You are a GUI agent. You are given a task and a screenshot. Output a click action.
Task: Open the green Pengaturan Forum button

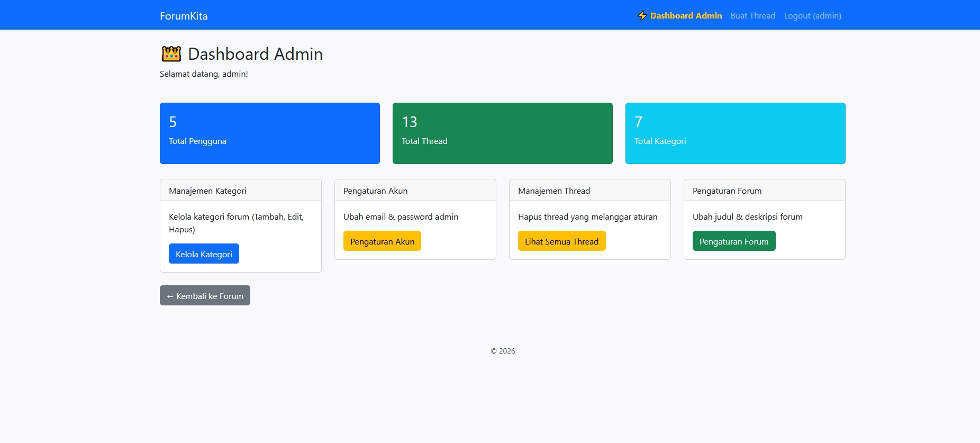point(734,241)
